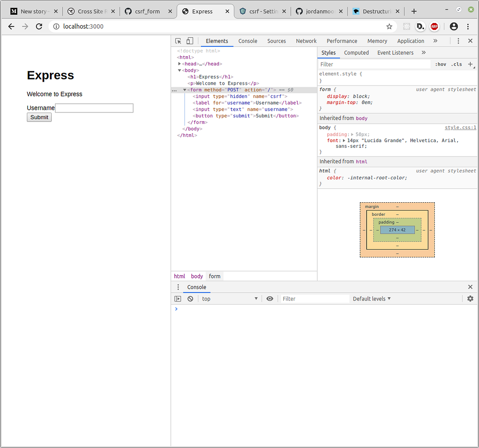
Task: Select the hidden csrf input node
Action: 240,96
